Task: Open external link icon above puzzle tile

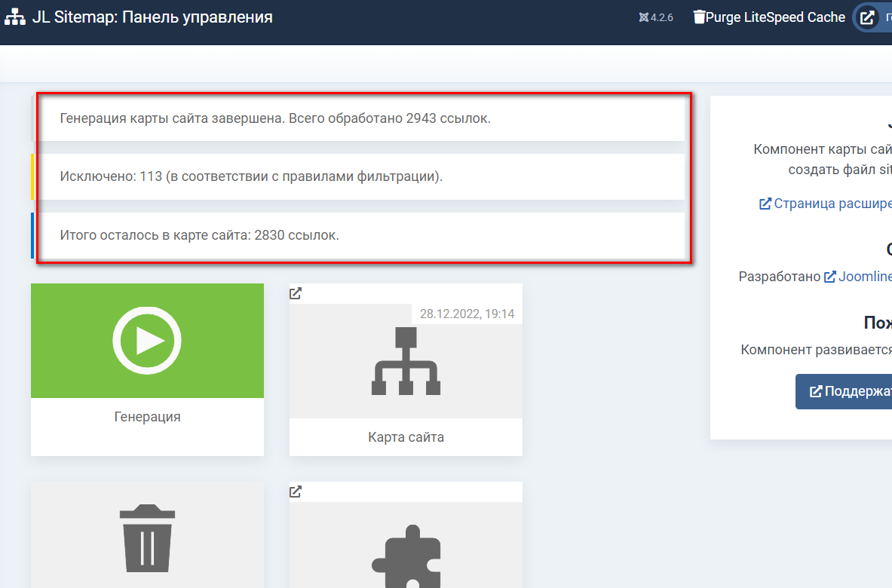Action: point(296,492)
